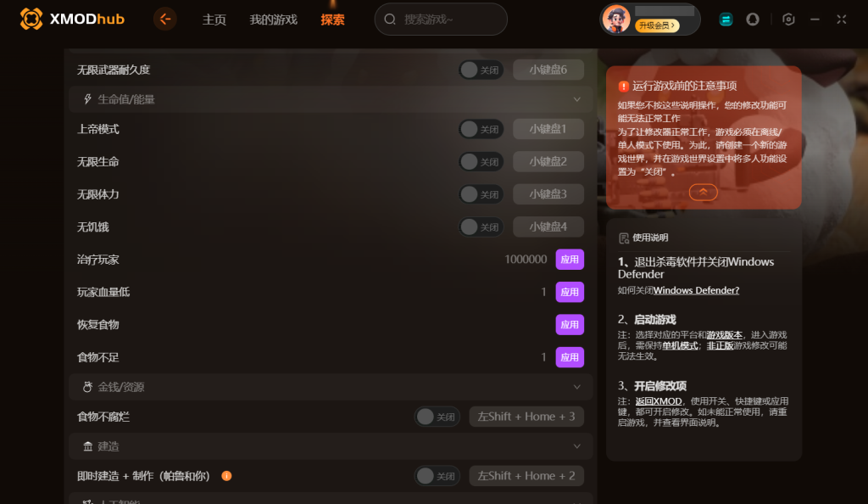Viewport: 868px width, 504px height.
Task: Click the 搜索游戏 search field
Action: (x=441, y=20)
